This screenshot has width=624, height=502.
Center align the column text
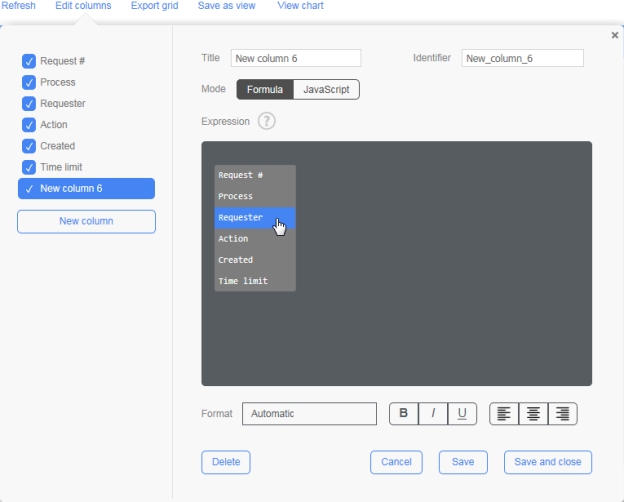tap(533, 413)
